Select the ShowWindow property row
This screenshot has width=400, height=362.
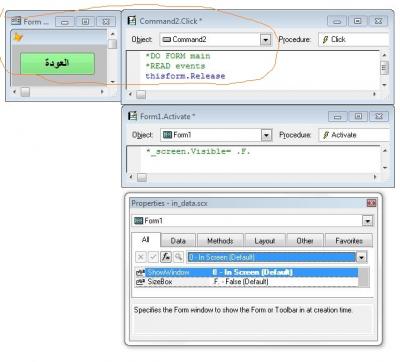(x=247, y=272)
